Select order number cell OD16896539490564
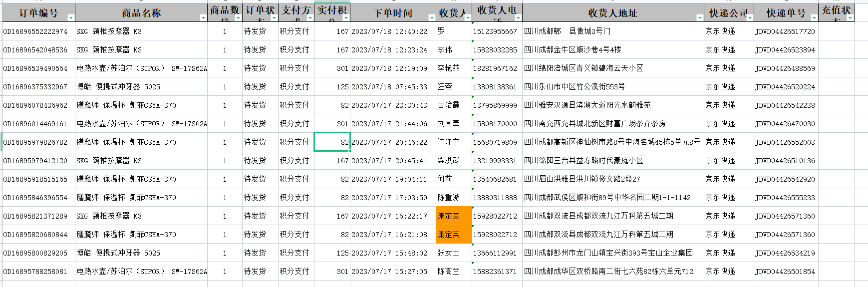868x287 pixels. click(39, 68)
